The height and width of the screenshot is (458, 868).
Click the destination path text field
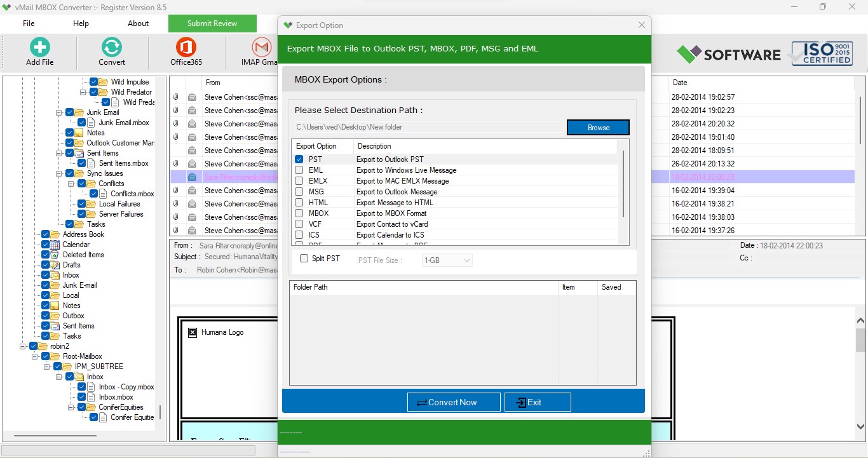click(x=429, y=127)
